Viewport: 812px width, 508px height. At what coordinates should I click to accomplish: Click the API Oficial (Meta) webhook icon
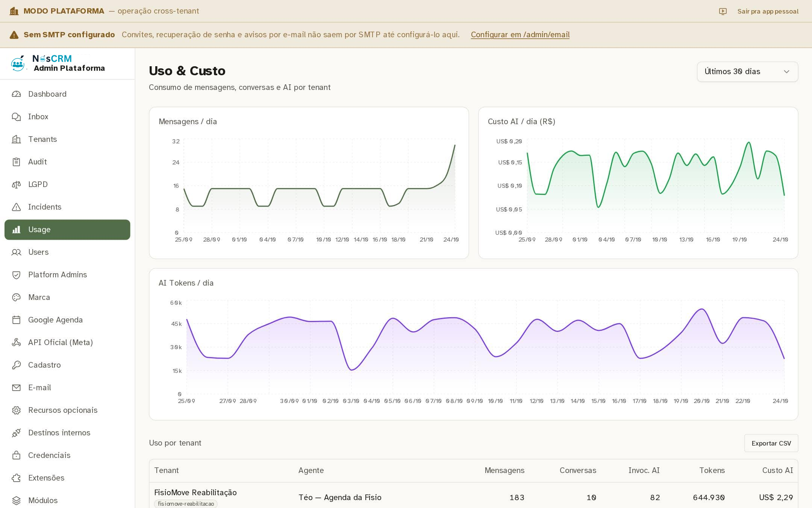pos(16,342)
